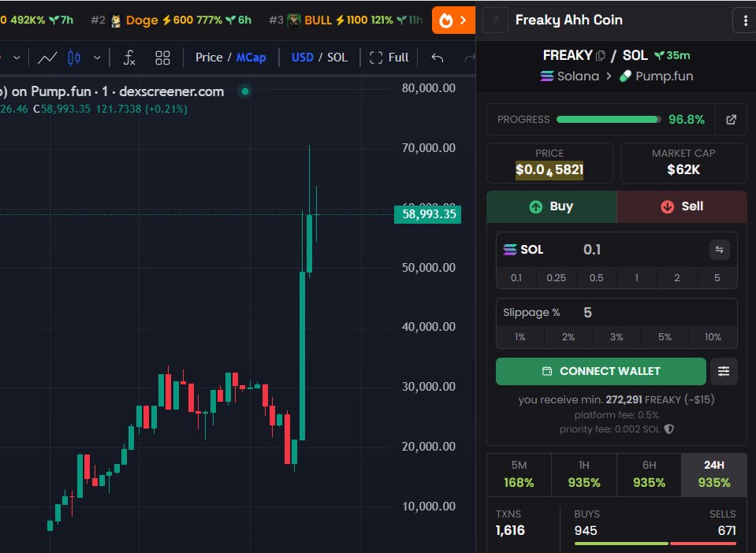Screen dimensions: 756x553
Task: Select the line chart style icon
Action: click(x=47, y=58)
